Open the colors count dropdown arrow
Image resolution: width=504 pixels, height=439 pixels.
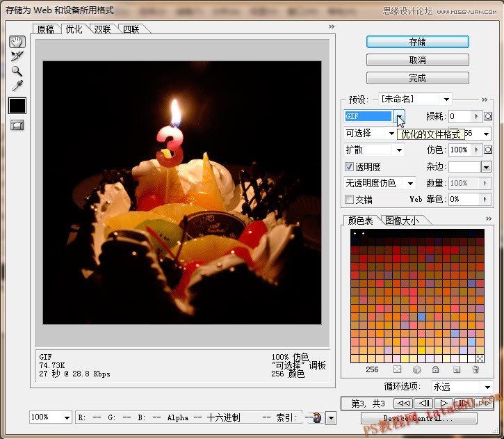(487, 134)
